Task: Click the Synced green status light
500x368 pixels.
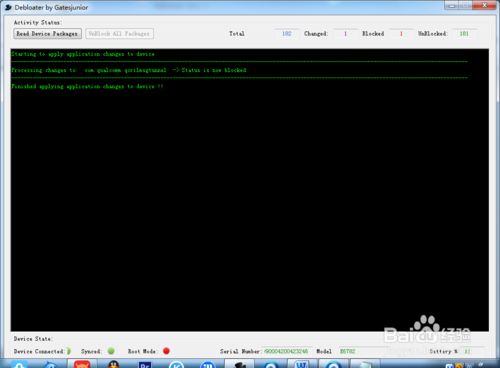Action: [111, 351]
